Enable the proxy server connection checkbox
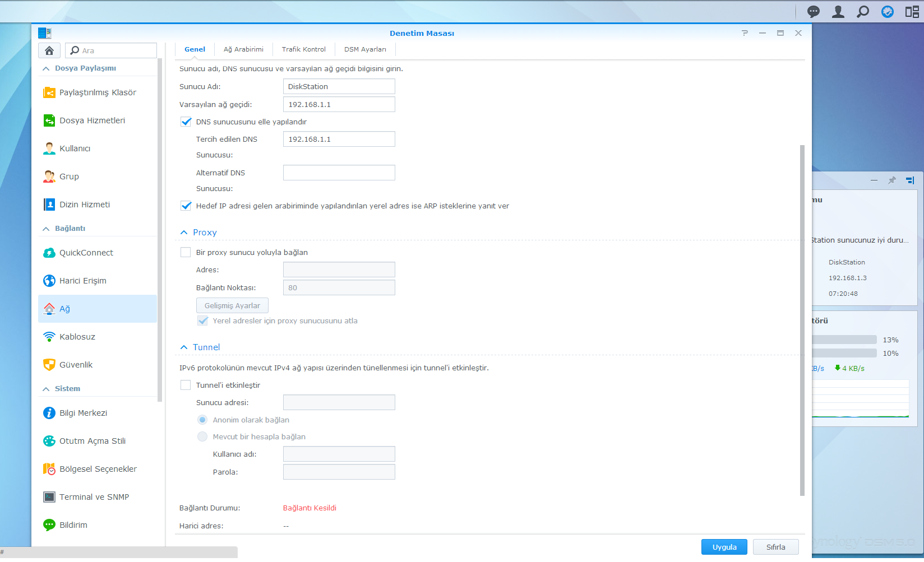The height and width of the screenshot is (562, 924). pyautogui.click(x=186, y=253)
